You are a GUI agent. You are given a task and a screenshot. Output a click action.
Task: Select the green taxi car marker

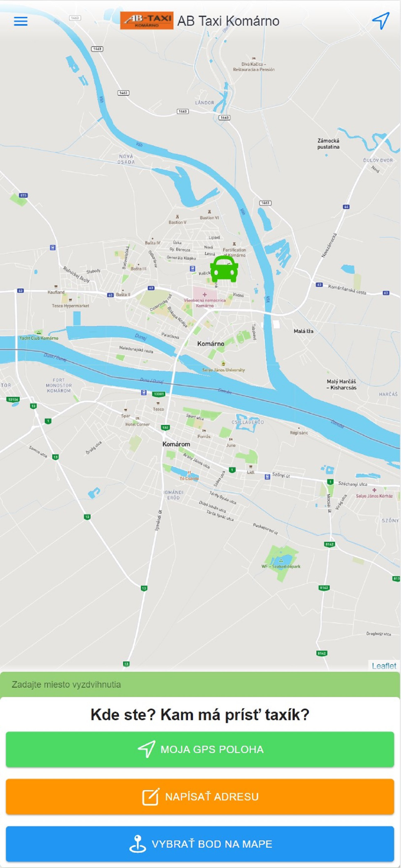coord(224,269)
